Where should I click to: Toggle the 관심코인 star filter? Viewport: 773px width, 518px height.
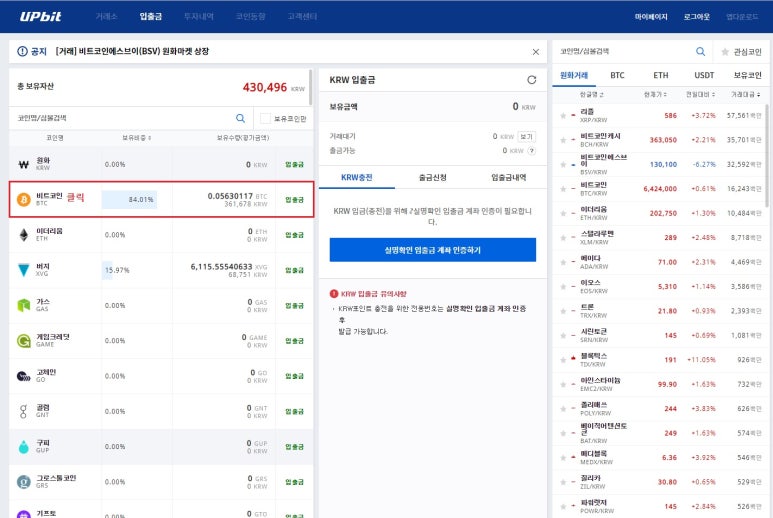[741, 52]
